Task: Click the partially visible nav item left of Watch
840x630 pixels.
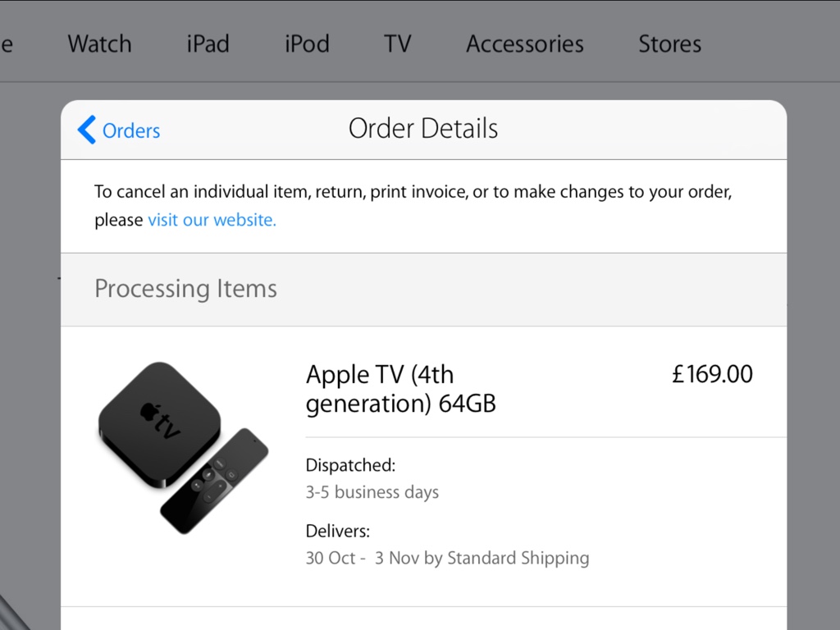Action: 7,43
